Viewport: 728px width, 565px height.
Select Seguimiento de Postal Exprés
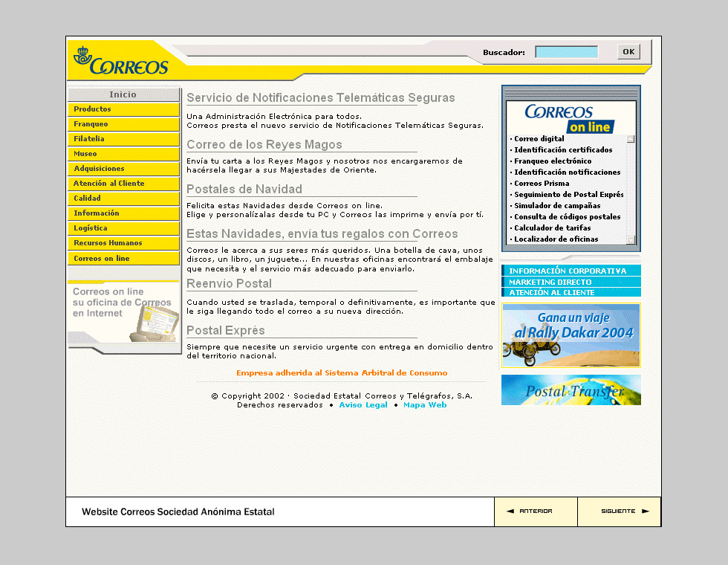coord(569,194)
